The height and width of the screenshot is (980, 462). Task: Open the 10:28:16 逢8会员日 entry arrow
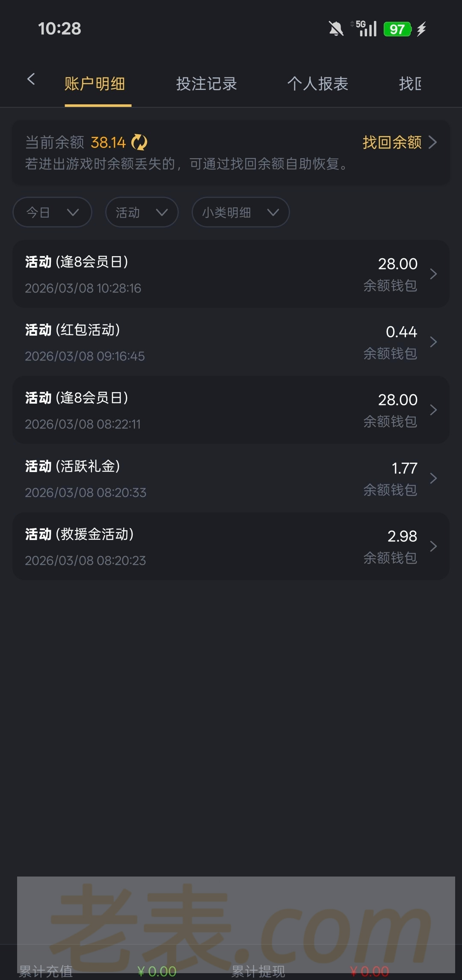click(433, 274)
